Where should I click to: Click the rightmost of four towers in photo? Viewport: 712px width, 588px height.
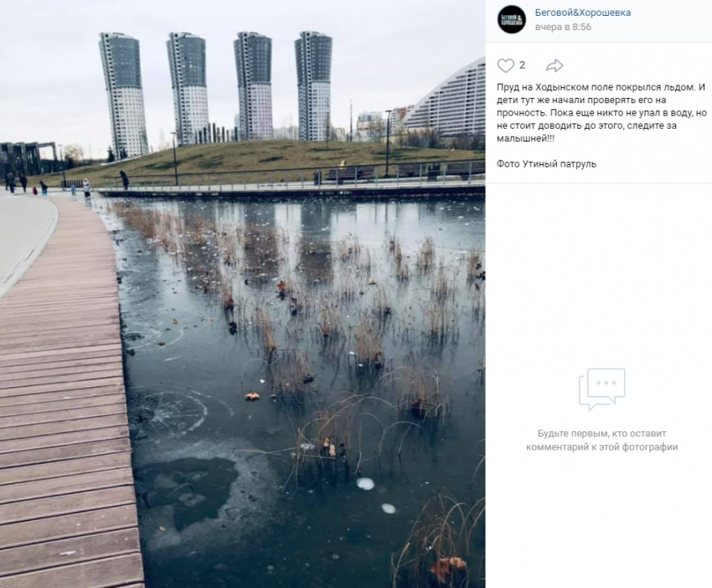(x=314, y=85)
